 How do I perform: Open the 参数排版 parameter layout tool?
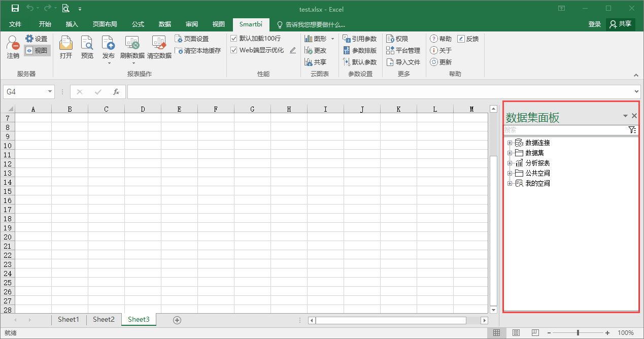(360, 50)
